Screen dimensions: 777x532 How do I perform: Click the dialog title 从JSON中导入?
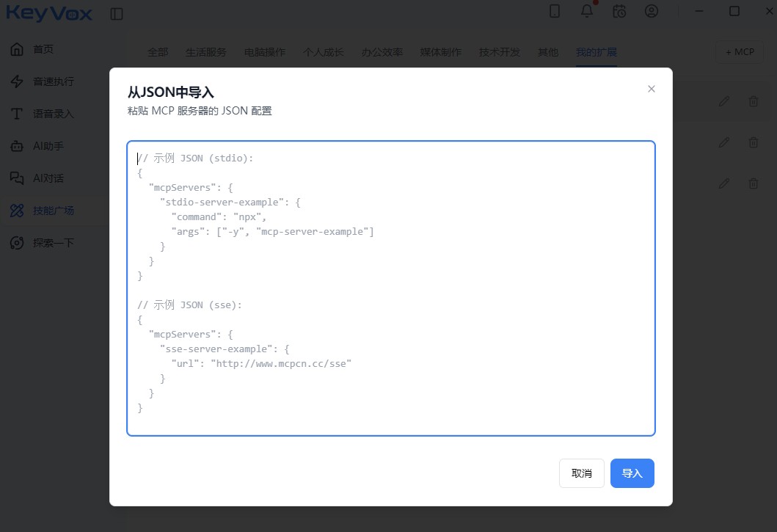point(171,92)
